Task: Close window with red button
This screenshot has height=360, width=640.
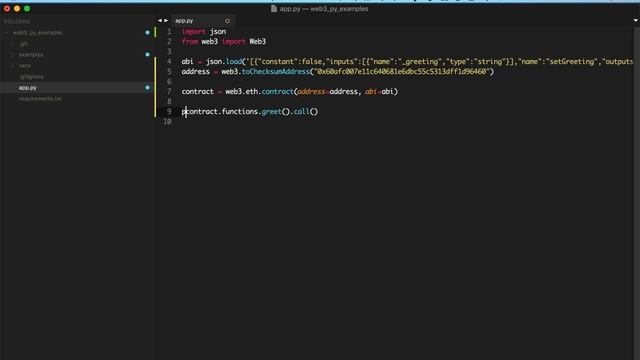Action: coord(7,9)
